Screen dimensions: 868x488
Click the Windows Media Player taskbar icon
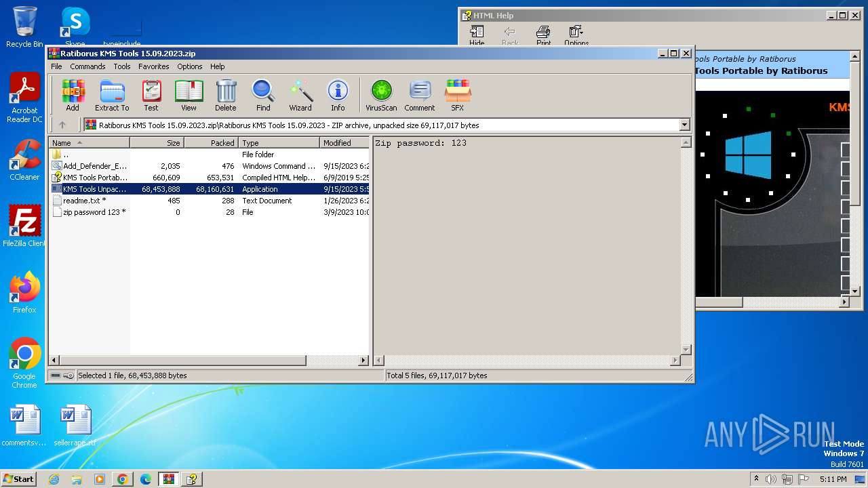100,479
